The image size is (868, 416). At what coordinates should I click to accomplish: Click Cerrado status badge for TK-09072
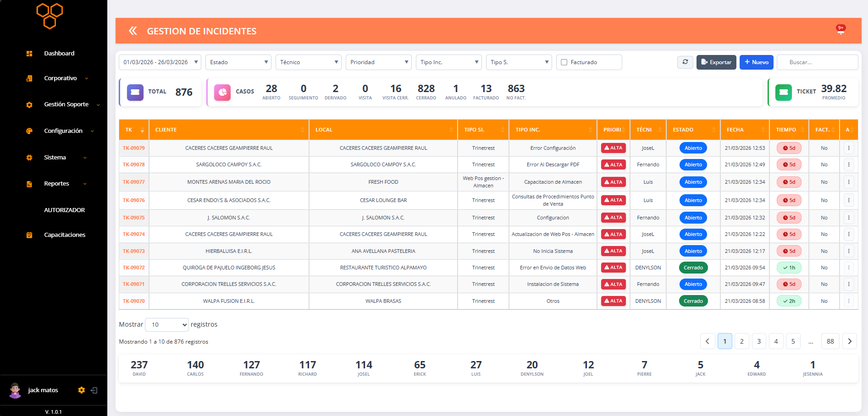tap(693, 268)
